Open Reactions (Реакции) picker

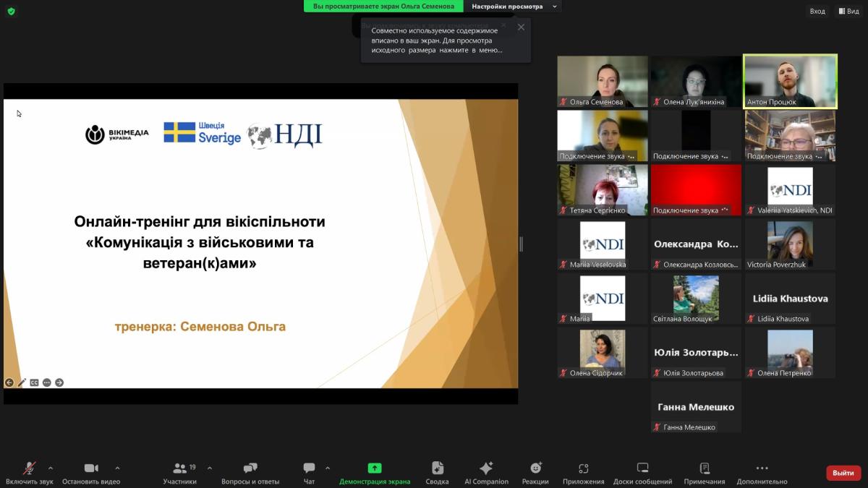(x=535, y=468)
